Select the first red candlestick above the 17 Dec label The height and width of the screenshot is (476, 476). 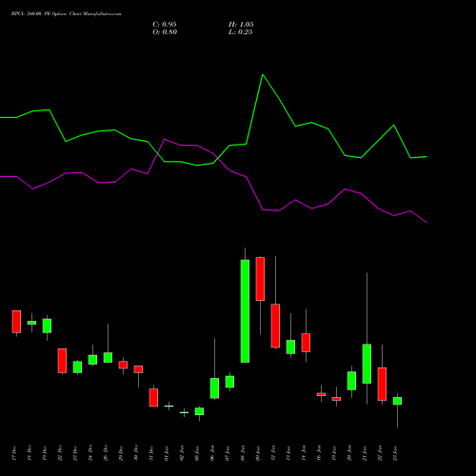tap(16, 322)
